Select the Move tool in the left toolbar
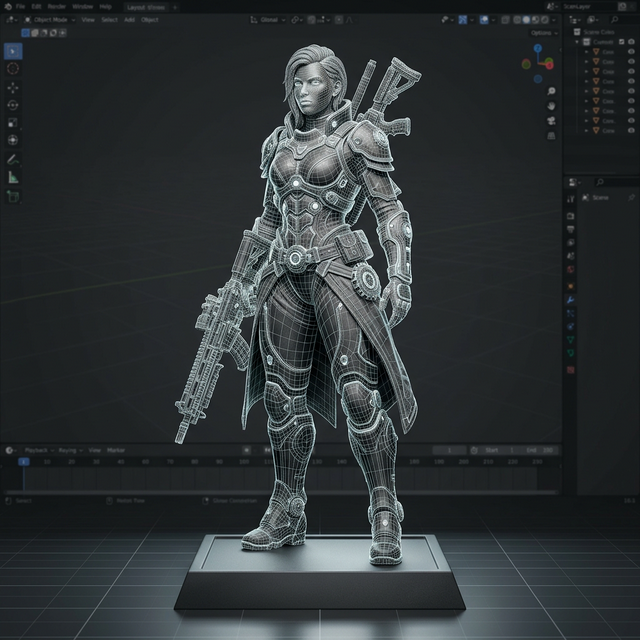This screenshot has height=640, width=640. tap(13, 88)
